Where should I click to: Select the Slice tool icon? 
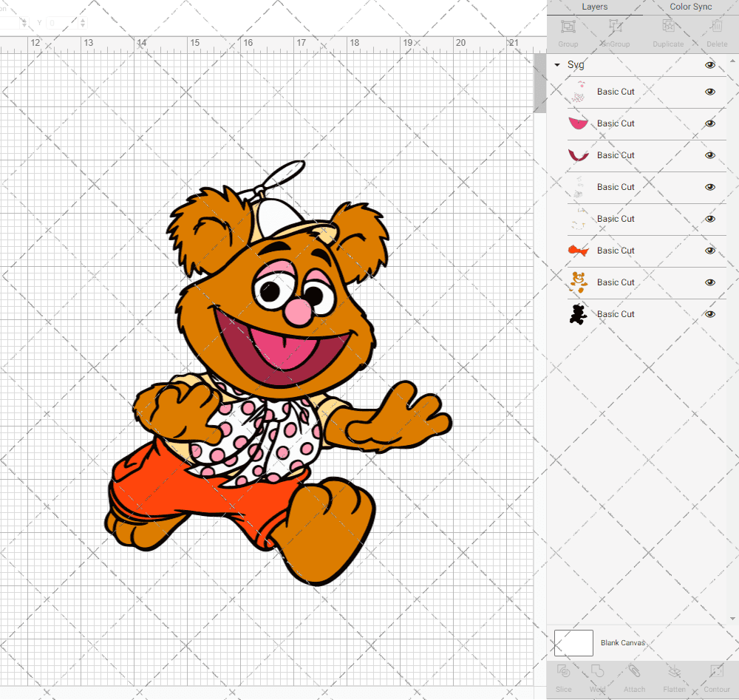[x=563, y=671]
